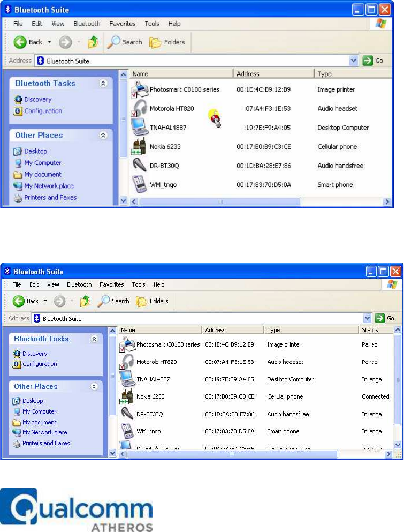The width and height of the screenshot is (404, 532).
Task: Click WM_tngo smart phone icon in top window
Action: pos(139,184)
